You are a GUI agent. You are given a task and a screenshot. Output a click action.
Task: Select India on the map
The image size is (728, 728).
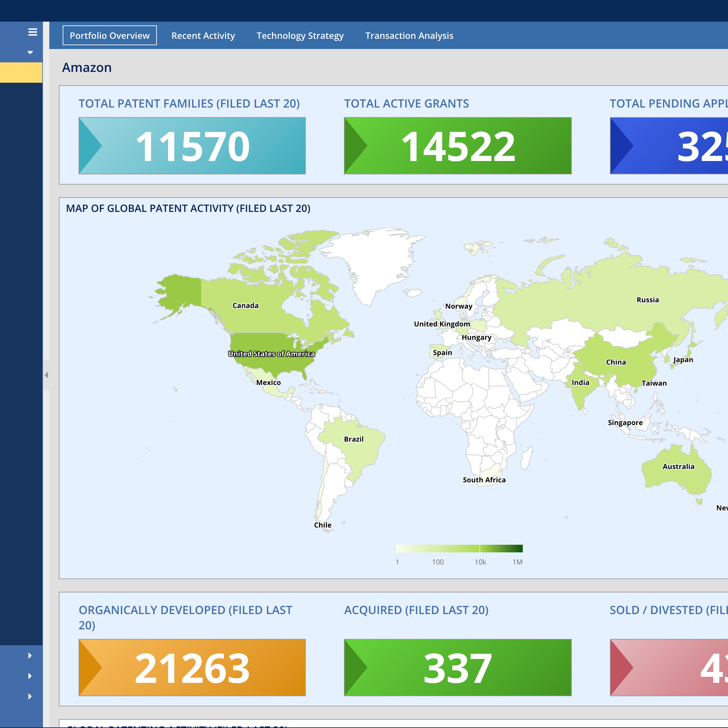pos(581,382)
